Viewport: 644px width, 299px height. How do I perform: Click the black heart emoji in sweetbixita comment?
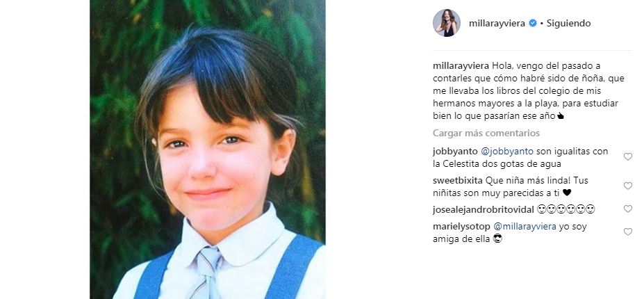[567, 193]
